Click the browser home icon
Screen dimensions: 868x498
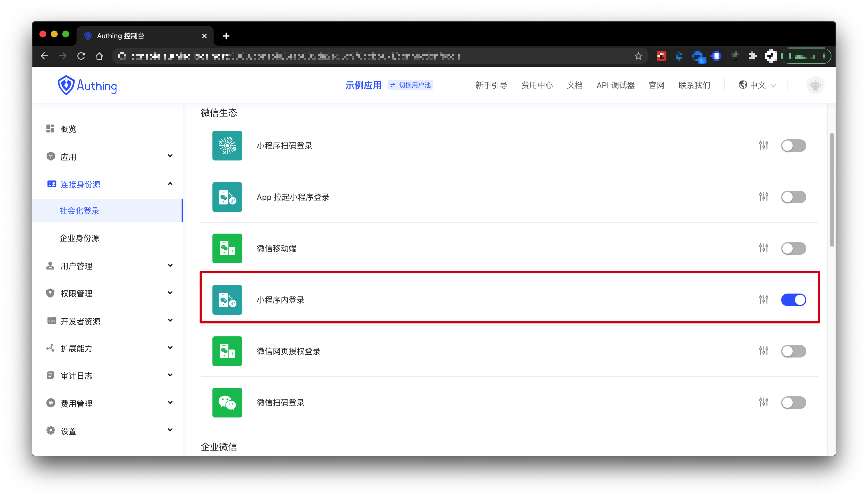99,56
